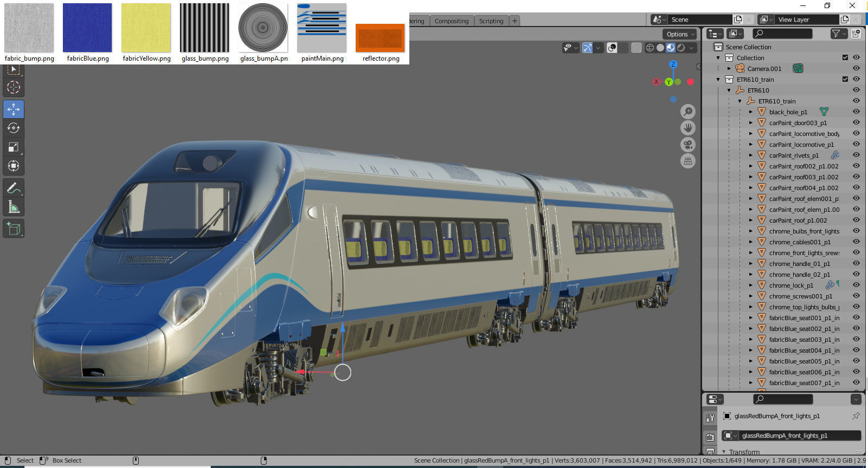Activate the Transform tool
The width and height of the screenshot is (868, 468).
[x=14, y=166]
